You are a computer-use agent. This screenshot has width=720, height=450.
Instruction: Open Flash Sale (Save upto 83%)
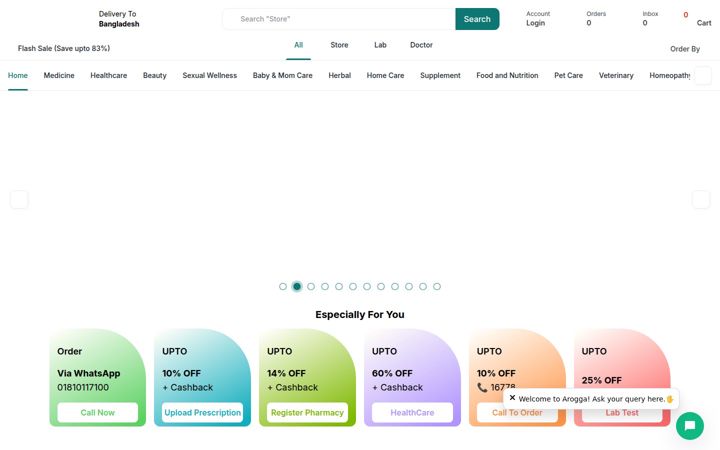pos(64,48)
